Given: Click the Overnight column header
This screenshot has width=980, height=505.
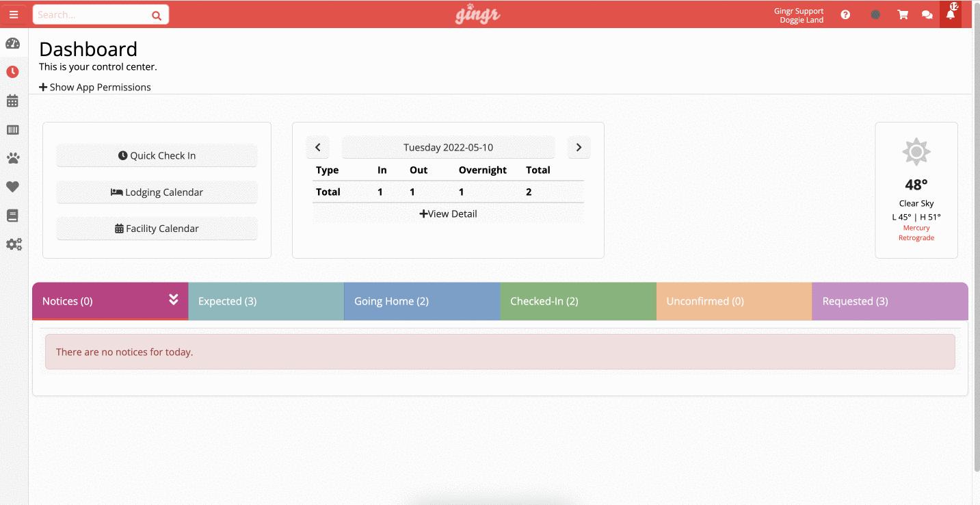Looking at the screenshot, I should pyautogui.click(x=483, y=170).
